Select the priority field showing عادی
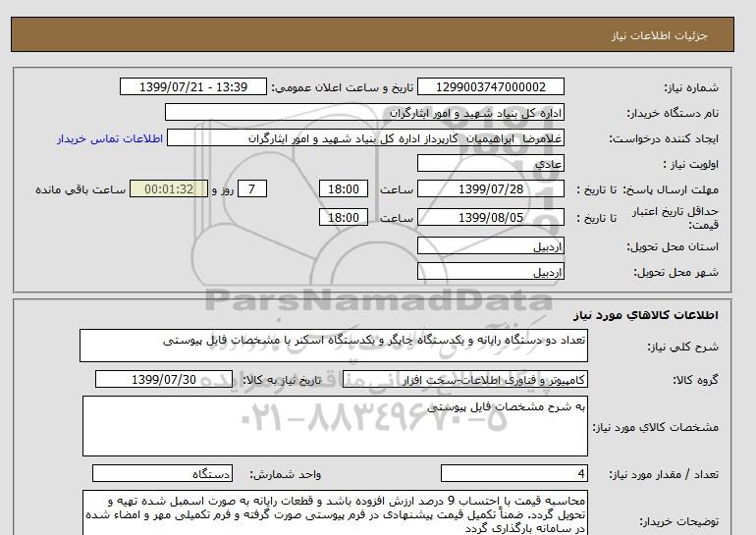 coord(490,163)
